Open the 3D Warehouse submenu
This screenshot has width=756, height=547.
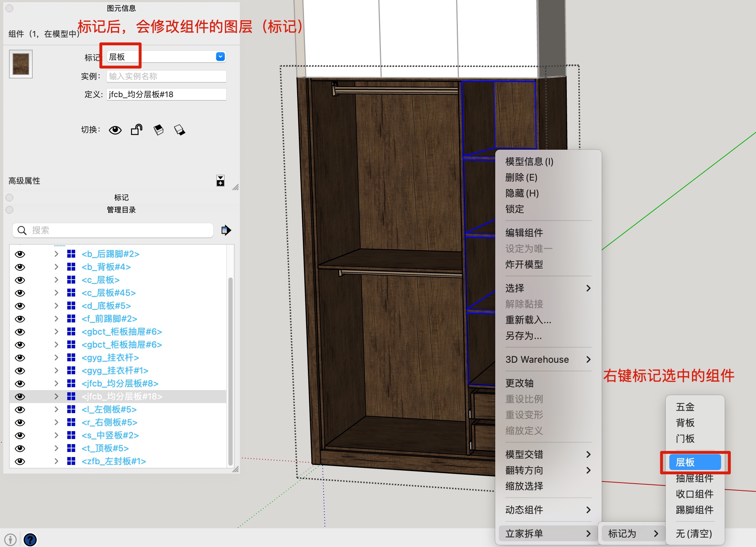coord(548,360)
